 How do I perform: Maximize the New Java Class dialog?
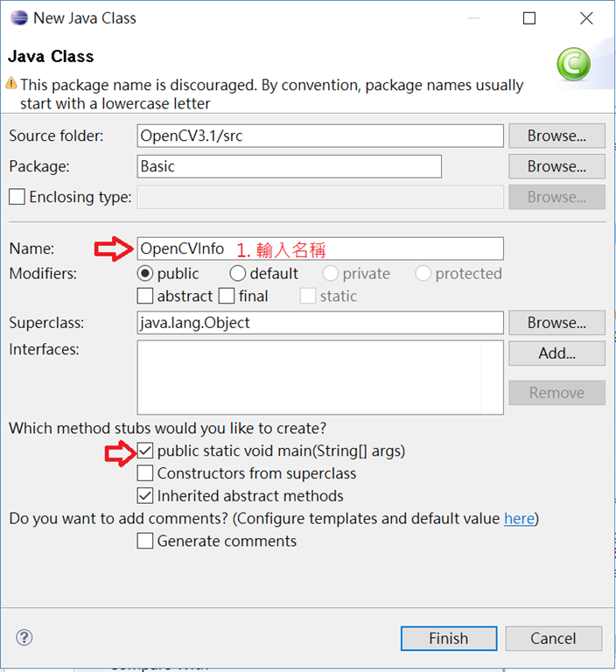(529, 18)
